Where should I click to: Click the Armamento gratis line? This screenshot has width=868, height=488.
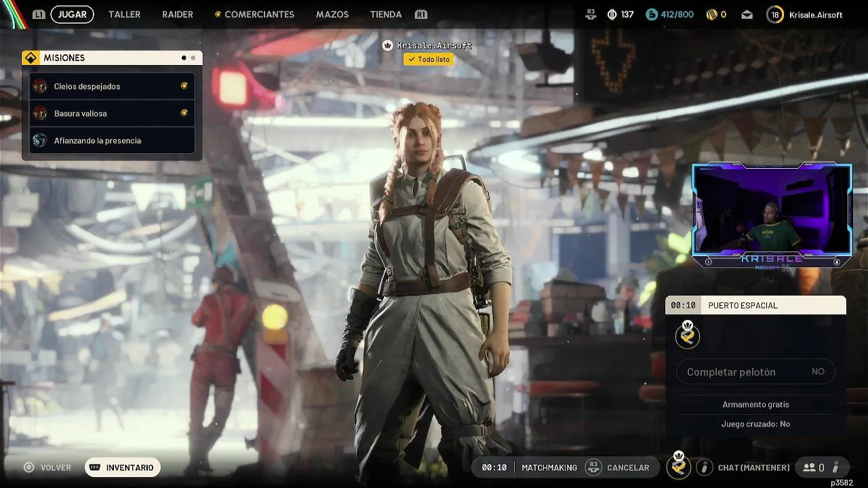click(x=755, y=405)
